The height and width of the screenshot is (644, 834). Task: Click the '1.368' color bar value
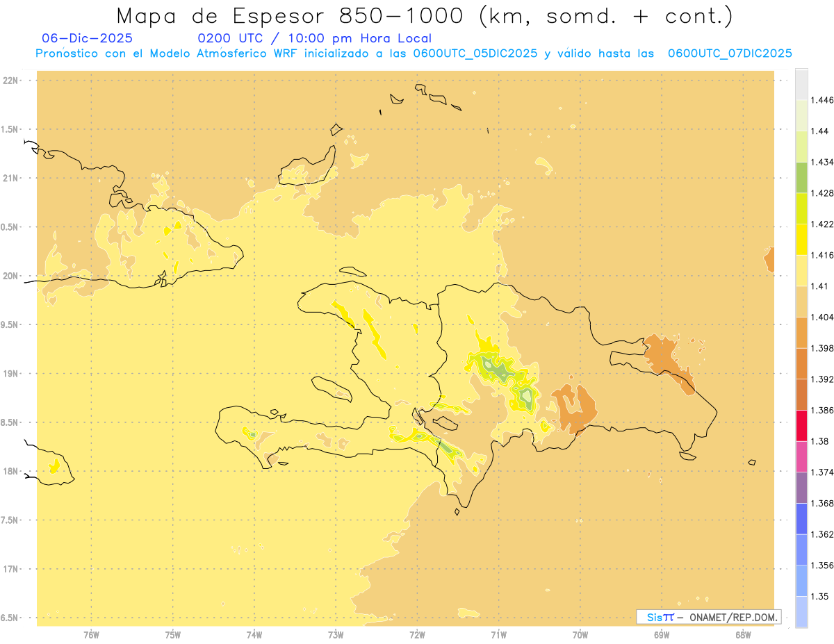click(824, 503)
